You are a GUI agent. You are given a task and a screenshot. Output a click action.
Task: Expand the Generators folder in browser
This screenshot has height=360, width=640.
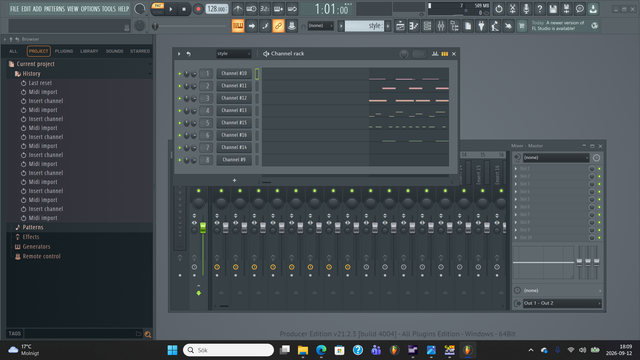click(36, 247)
